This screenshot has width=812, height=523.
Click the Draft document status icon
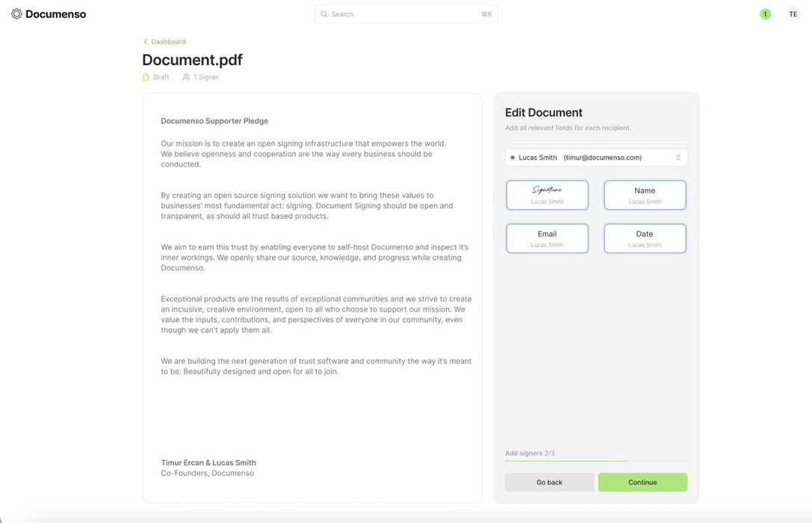[146, 77]
